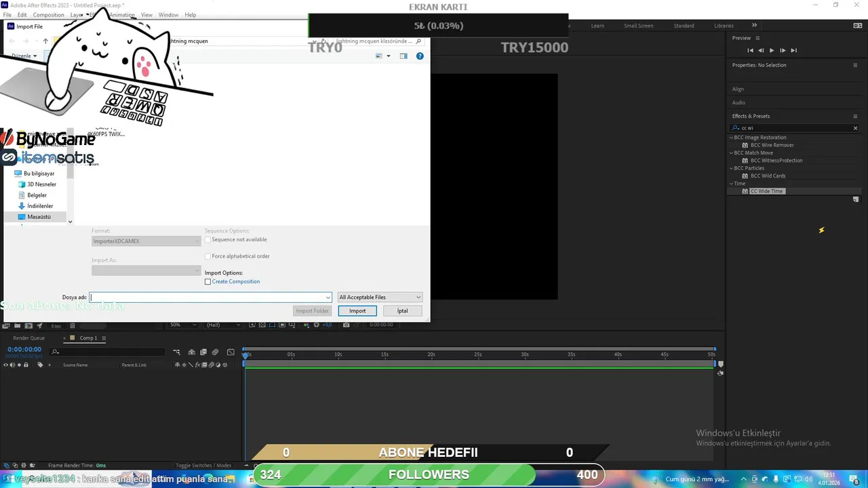
Task: Open View menu
Action: click(146, 15)
